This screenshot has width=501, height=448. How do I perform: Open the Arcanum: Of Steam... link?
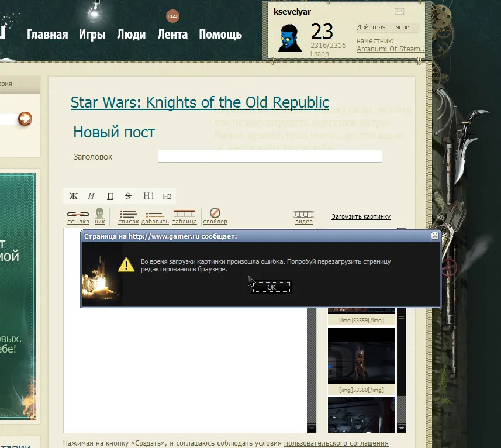(x=391, y=49)
